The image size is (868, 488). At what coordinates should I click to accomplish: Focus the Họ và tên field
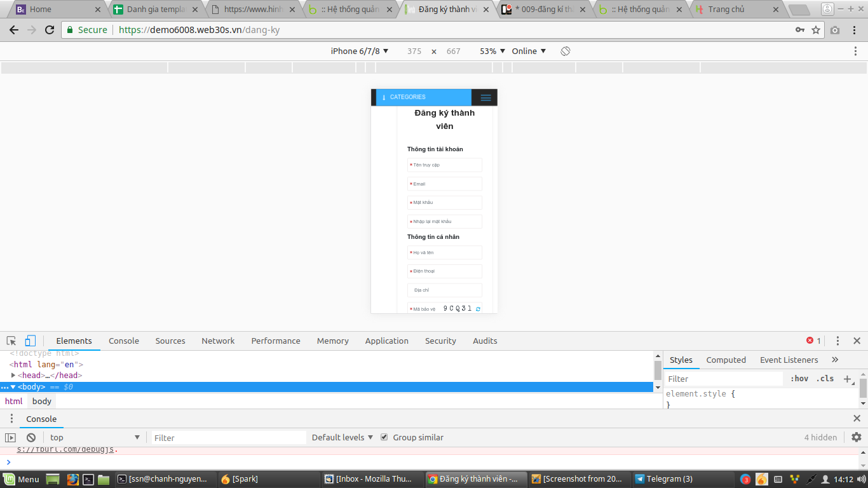(445, 252)
